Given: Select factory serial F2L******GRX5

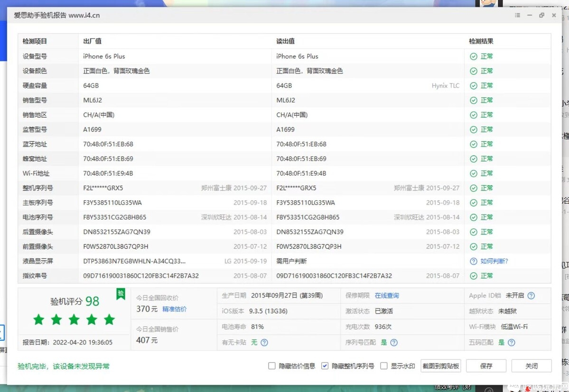Looking at the screenshot, I should pos(103,188).
